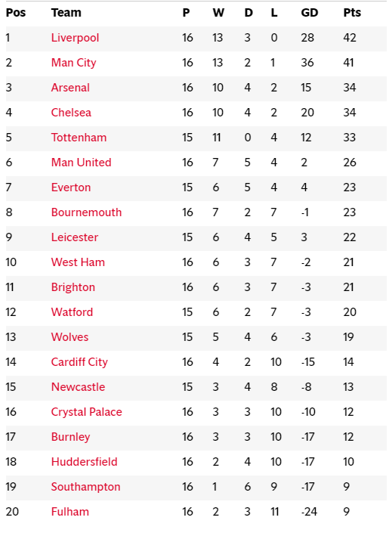Open the Brighton team page
The width and height of the screenshot is (392, 536).
[x=73, y=287]
